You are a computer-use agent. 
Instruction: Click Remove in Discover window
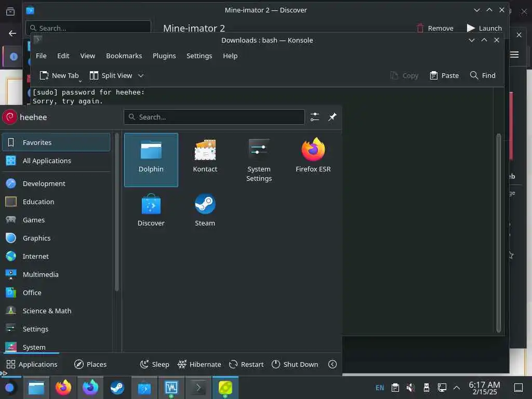(435, 28)
